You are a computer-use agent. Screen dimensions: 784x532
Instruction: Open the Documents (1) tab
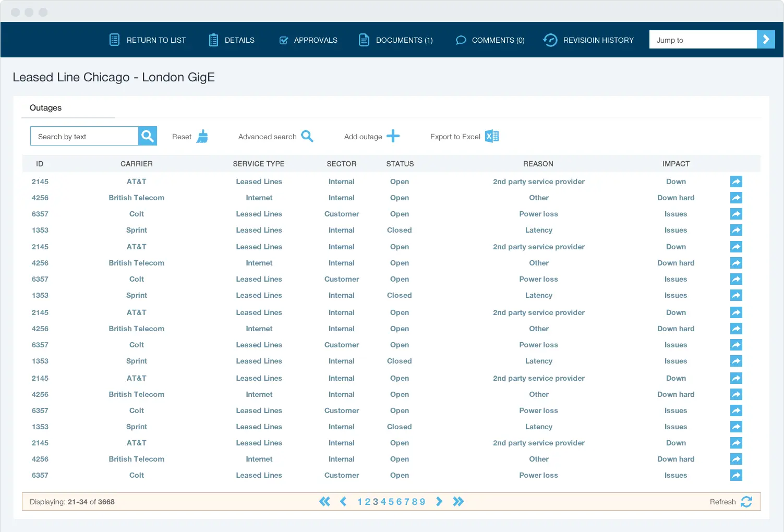click(396, 40)
